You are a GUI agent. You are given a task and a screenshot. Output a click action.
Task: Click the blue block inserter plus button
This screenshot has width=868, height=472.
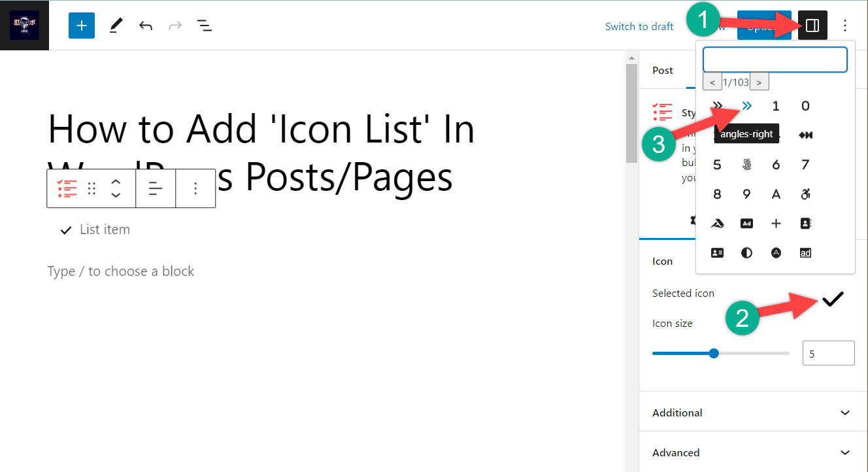(82, 25)
